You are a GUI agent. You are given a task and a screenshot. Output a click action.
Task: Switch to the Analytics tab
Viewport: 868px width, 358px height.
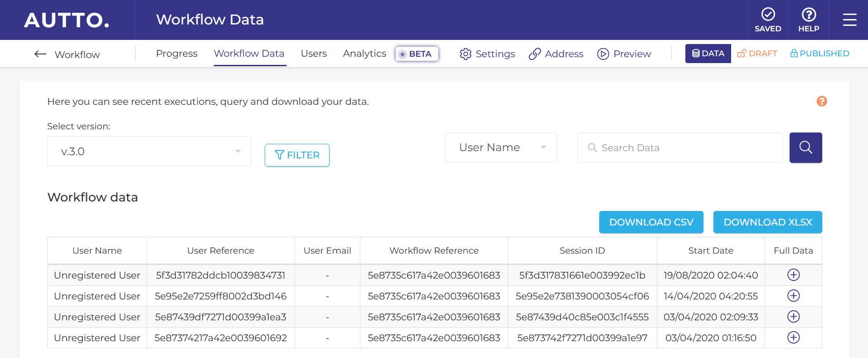[364, 54]
